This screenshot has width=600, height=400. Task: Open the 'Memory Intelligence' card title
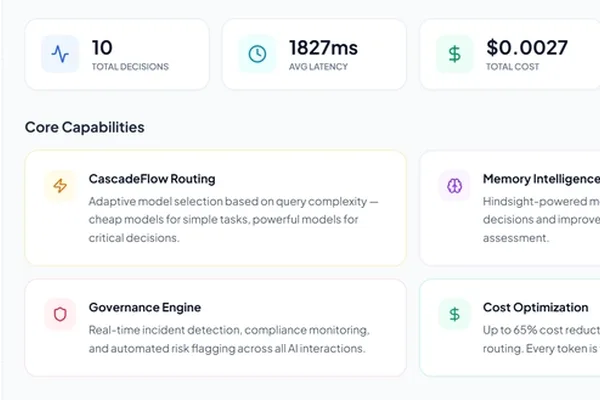(541, 179)
